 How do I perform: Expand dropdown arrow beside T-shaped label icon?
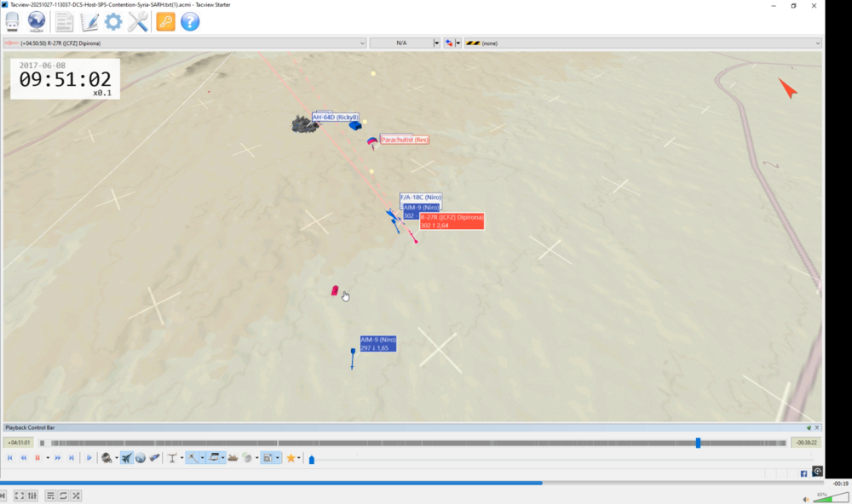click(x=181, y=458)
